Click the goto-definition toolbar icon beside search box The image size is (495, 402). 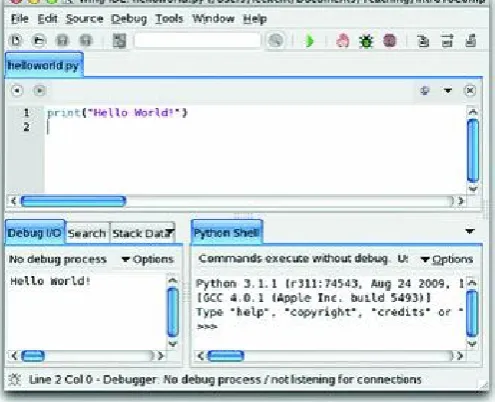[x=119, y=41]
